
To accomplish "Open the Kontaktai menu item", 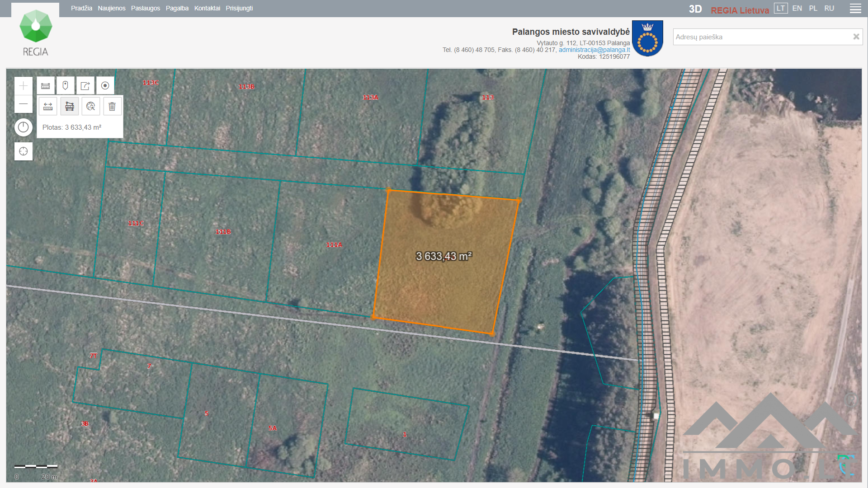I will click(x=207, y=8).
